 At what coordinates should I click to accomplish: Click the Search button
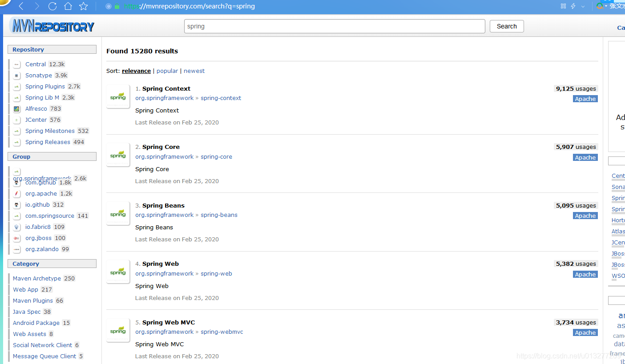tap(507, 26)
